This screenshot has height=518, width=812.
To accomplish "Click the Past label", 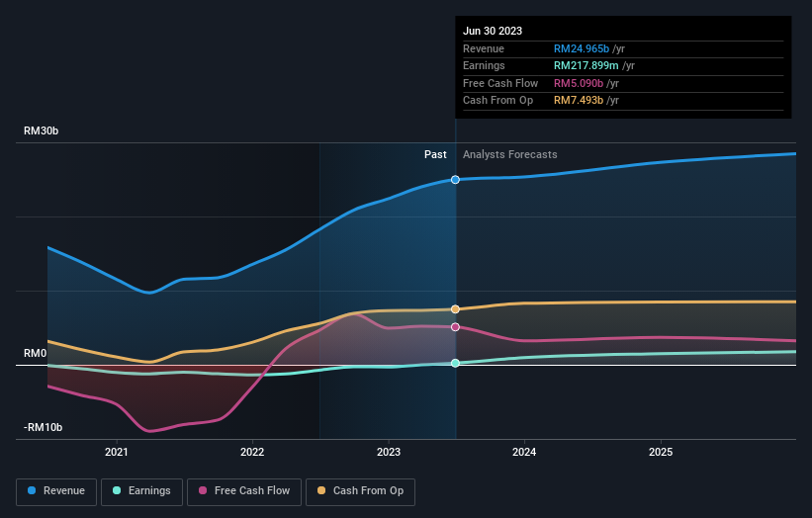I will tap(435, 154).
